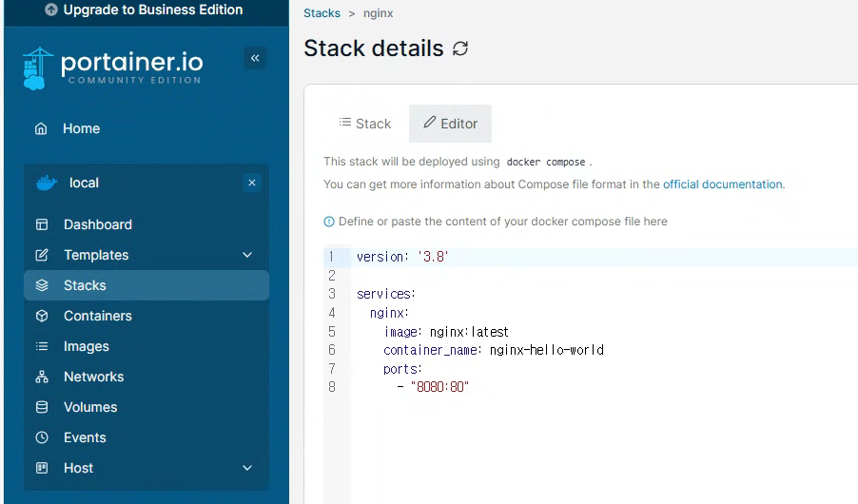View Events from sidebar
Screen dimensions: 858x504
point(85,437)
